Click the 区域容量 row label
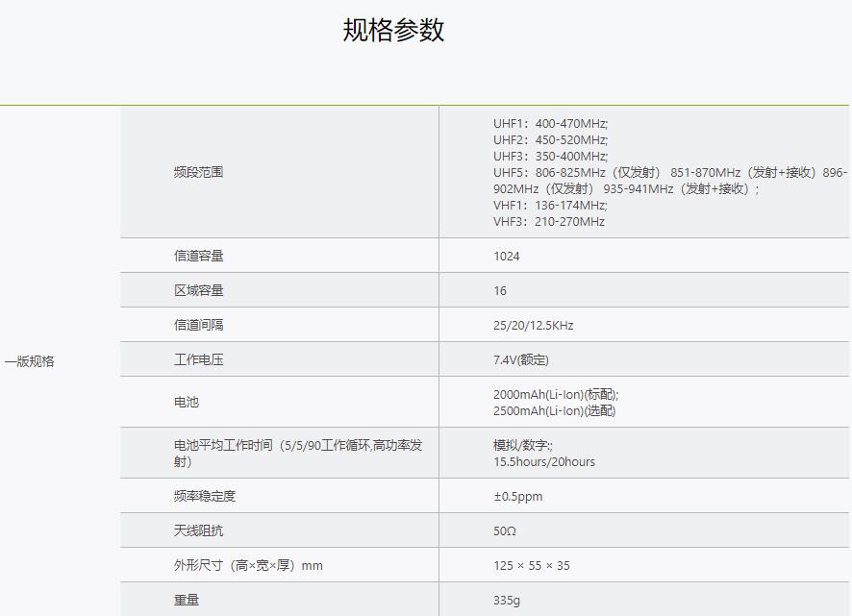This screenshot has width=852, height=616. pos(198,290)
